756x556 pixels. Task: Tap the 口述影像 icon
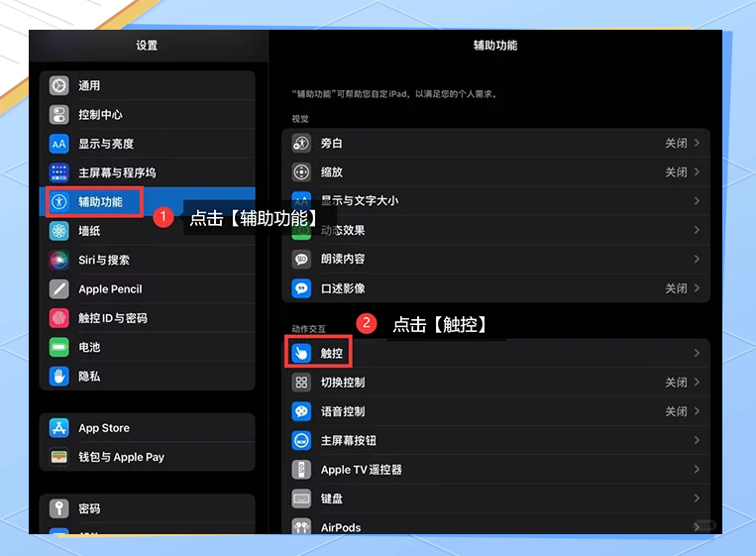click(301, 288)
